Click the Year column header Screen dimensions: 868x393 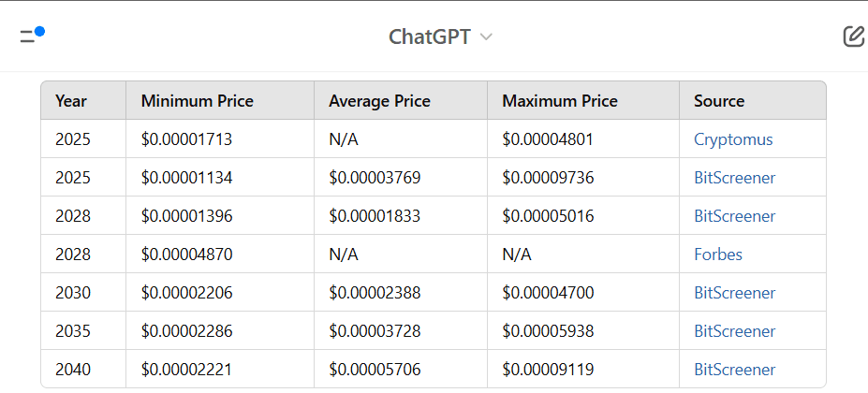point(71,101)
